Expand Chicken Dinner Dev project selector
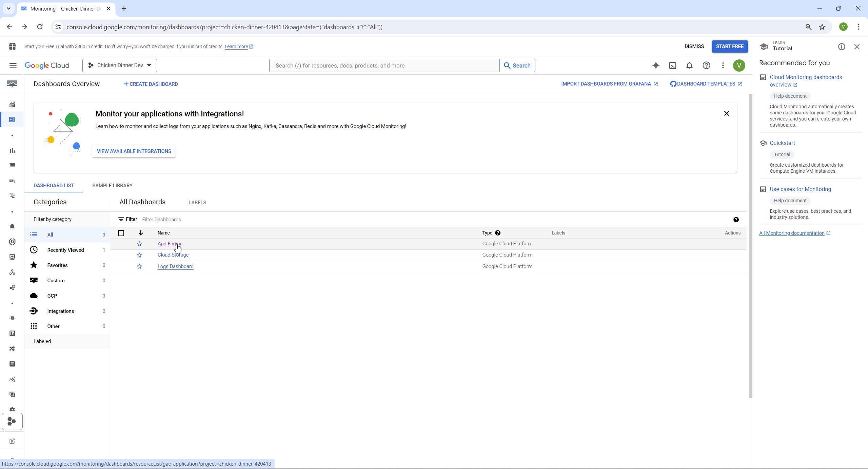The width and height of the screenshot is (868, 469). [x=120, y=65]
